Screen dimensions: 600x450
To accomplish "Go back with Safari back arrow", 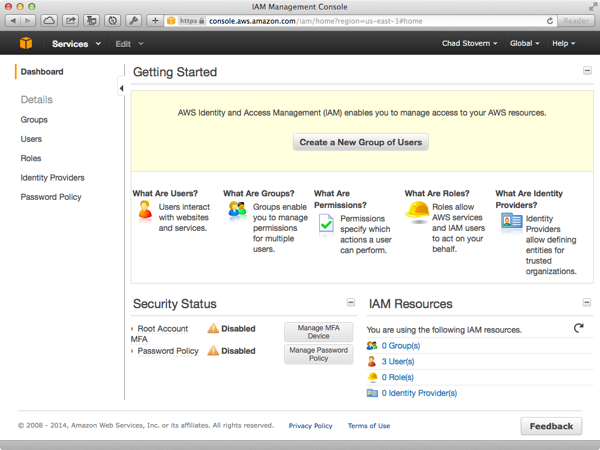I will point(13,21).
